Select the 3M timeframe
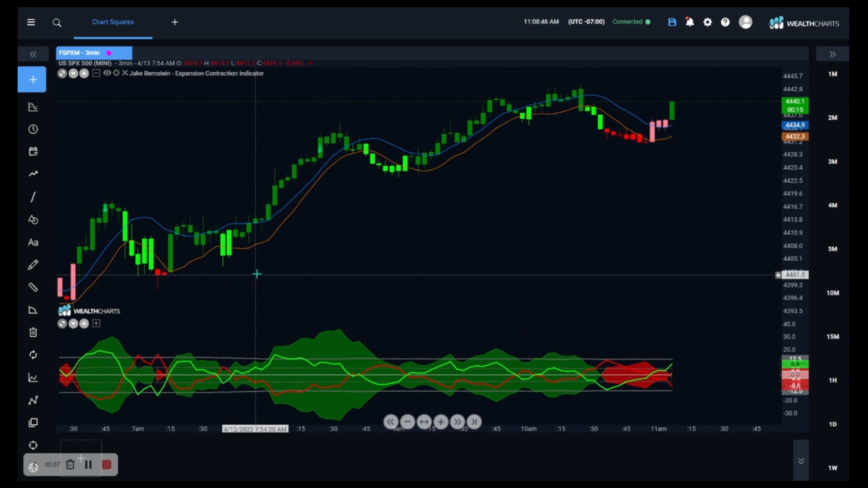 [833, 162]
